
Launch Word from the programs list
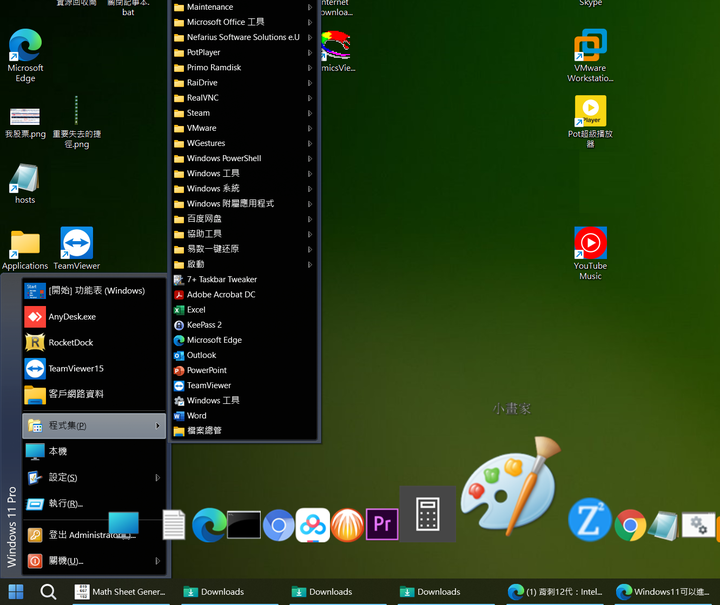tap(243, 415)
